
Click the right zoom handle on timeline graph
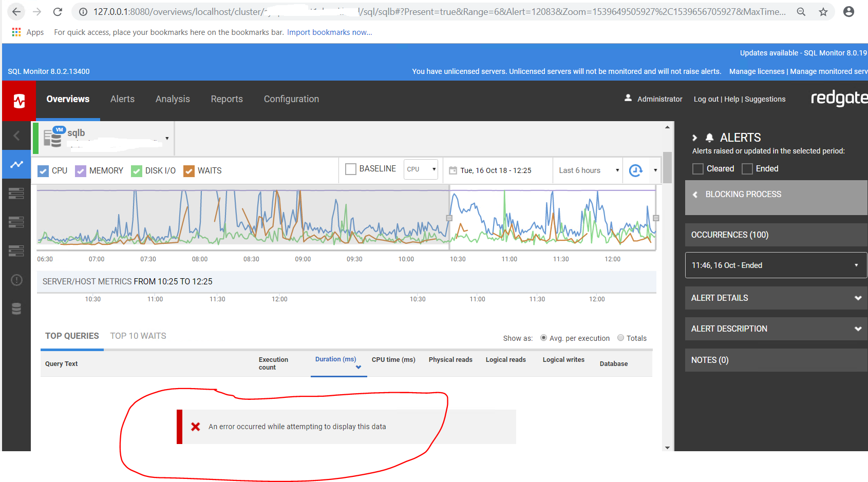point(656,218)
